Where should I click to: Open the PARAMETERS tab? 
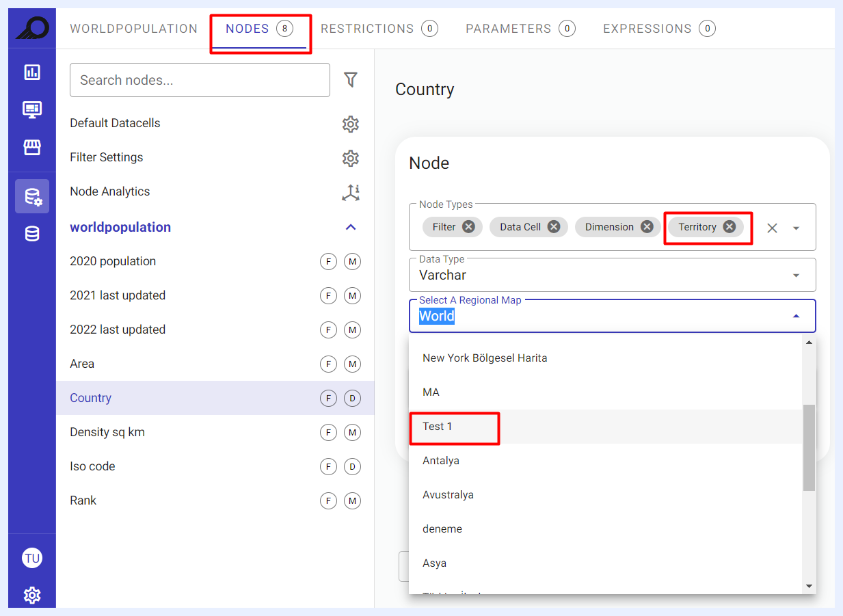520,29
